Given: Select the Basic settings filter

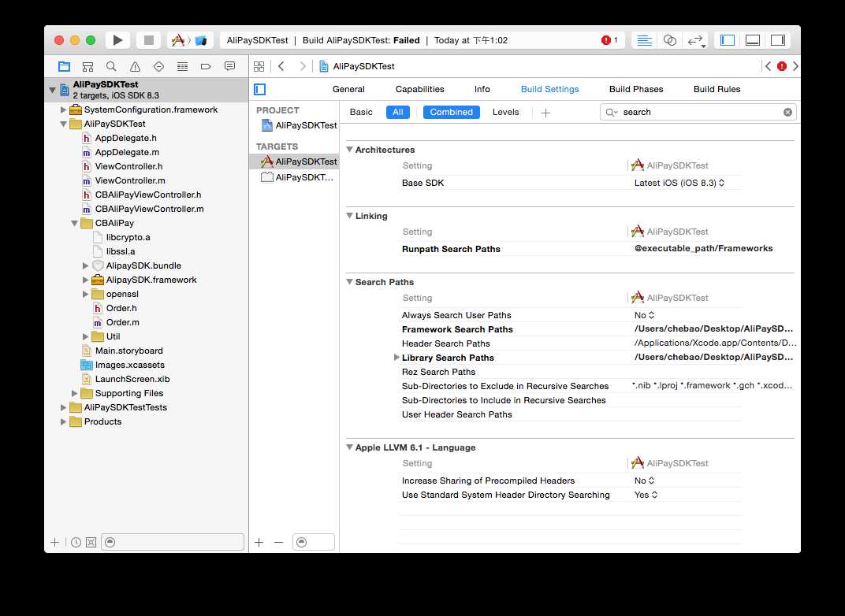Looking at the screenshot, I should point(361,112).
